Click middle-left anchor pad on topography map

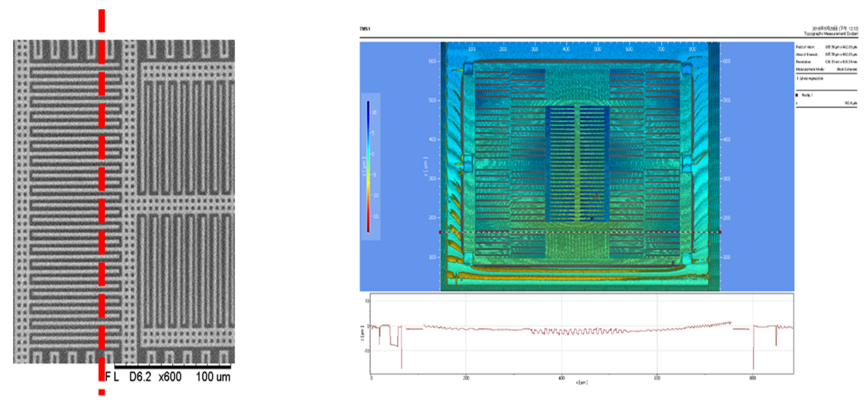(468, 163)
